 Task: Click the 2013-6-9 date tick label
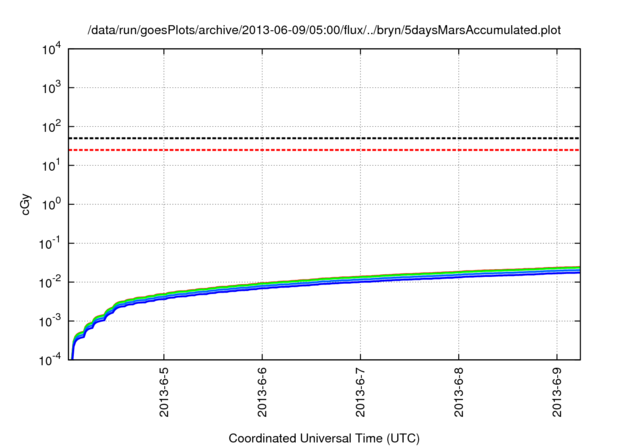pyautogui.click(x=557, y=392)
